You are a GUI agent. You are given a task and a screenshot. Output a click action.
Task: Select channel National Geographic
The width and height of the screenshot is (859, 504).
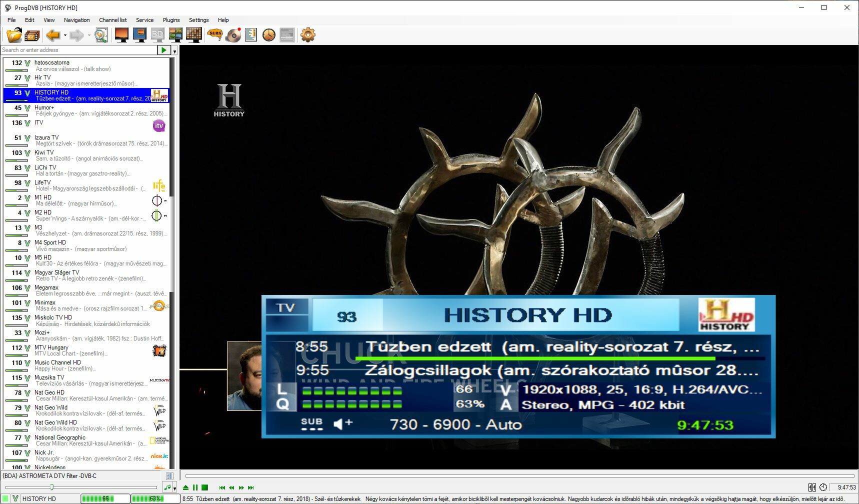click(86, 440)
